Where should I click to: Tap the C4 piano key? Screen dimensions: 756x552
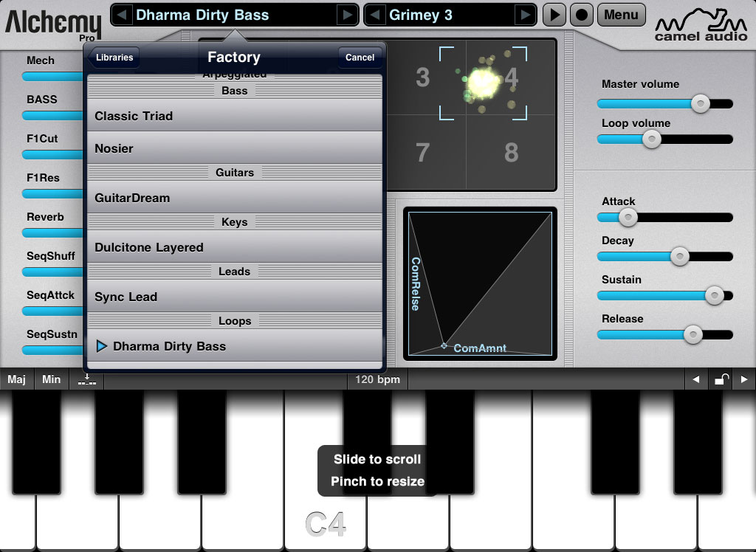click(326, 523)
